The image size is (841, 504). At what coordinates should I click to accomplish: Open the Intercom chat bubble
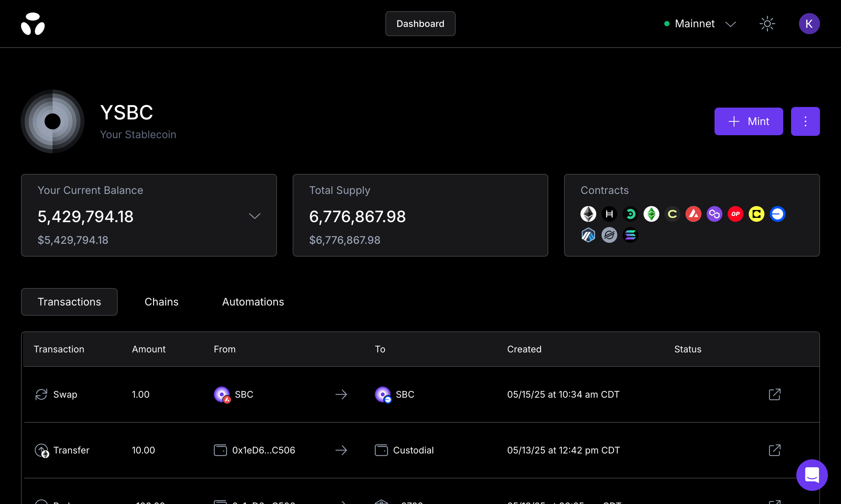(812, 475)
